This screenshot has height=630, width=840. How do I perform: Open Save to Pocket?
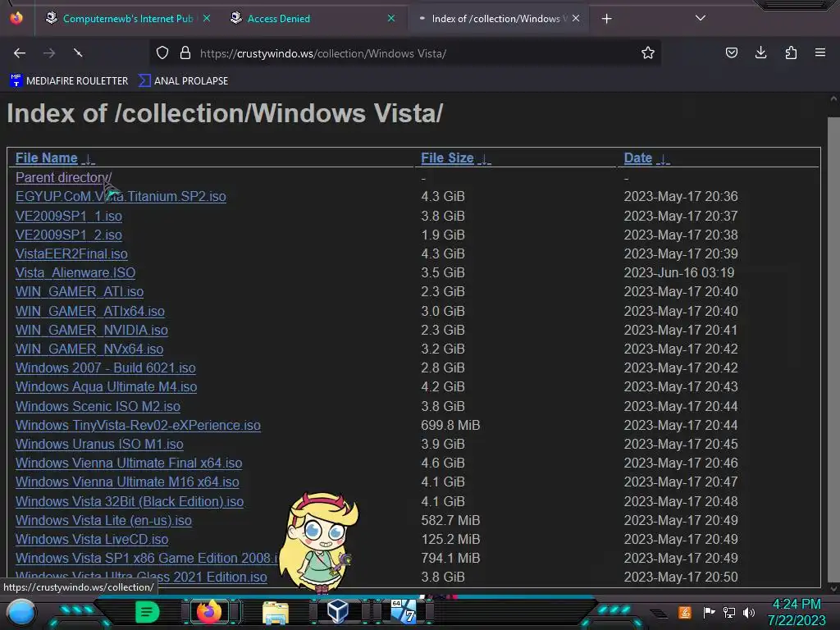click(731, 53)
